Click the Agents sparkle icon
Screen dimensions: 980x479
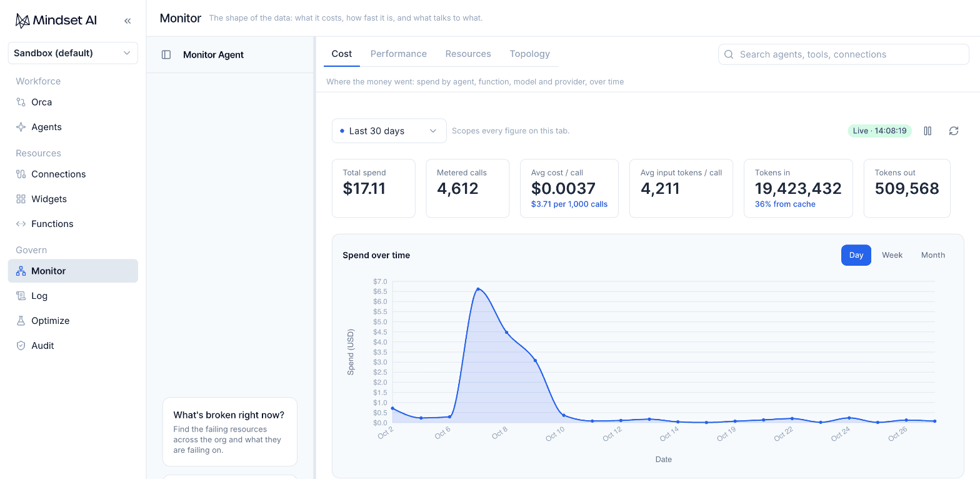pyautogui.click(x=21, y=127)
